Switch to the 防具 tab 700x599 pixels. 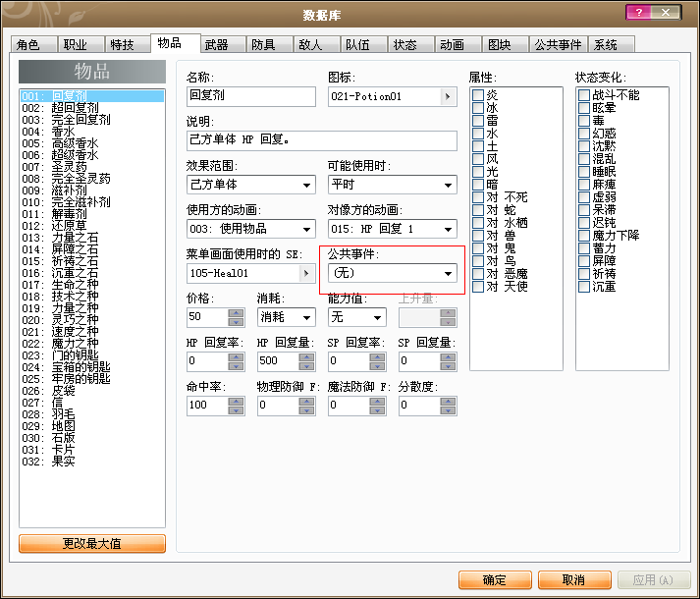[269, 44]
